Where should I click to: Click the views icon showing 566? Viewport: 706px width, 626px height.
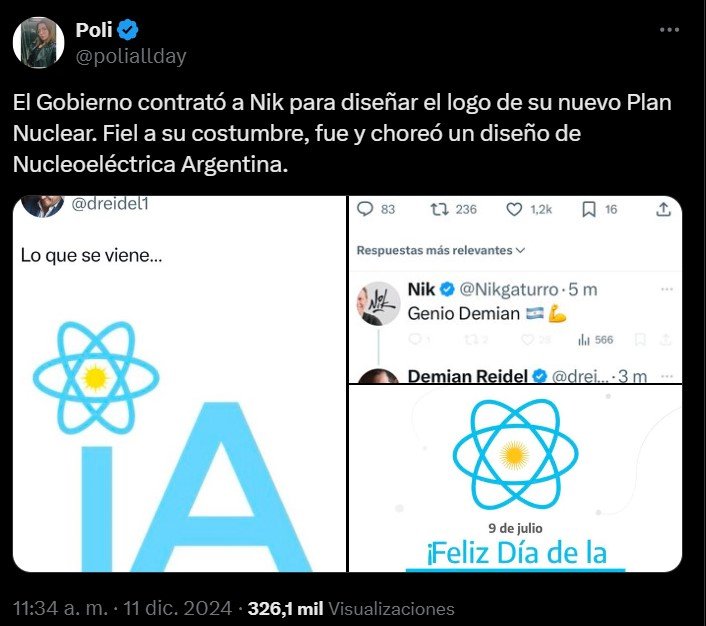[585, 340]
